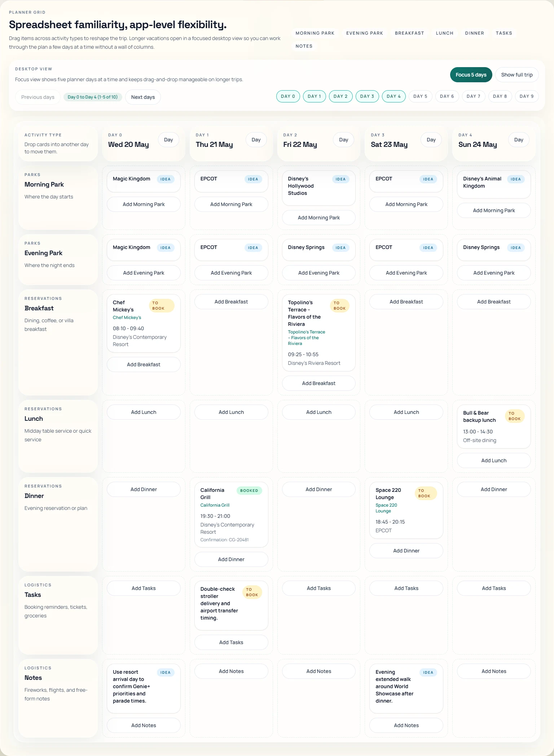Add Lunch on Fri 22 May

click(318, 412)
